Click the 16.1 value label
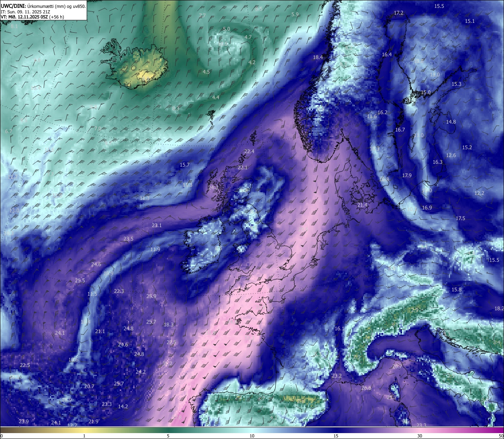Screen dimensions: 504x439 pyautogui.click(x=339, y=329)
